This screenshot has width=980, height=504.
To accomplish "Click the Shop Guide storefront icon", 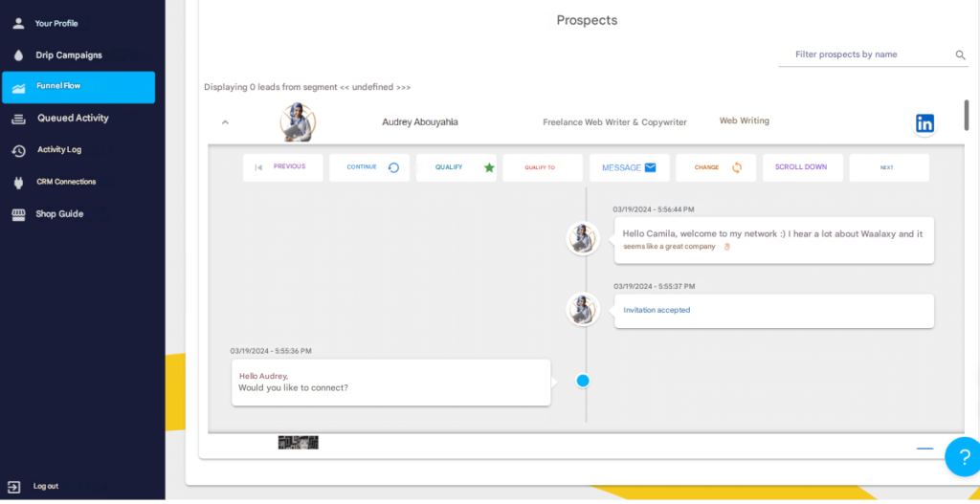I will 18,214.
